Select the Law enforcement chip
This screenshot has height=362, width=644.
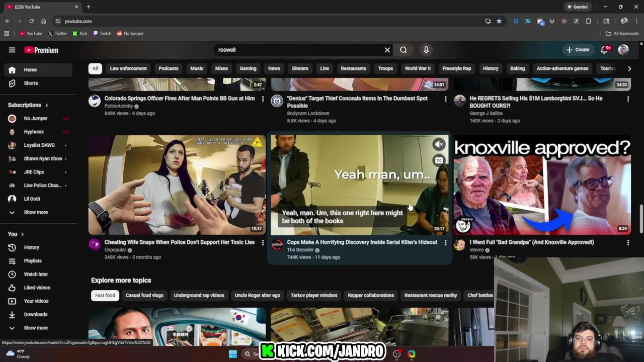click(128, 68)
